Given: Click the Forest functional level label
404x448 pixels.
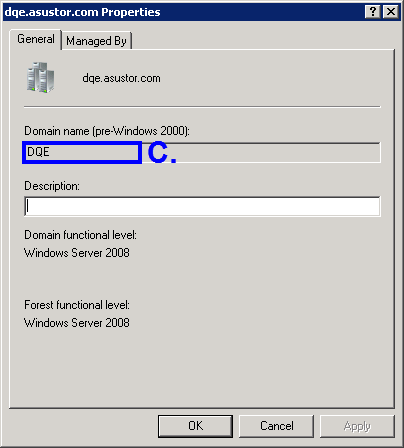Looking at the screenshot, I should click(77, 305).
